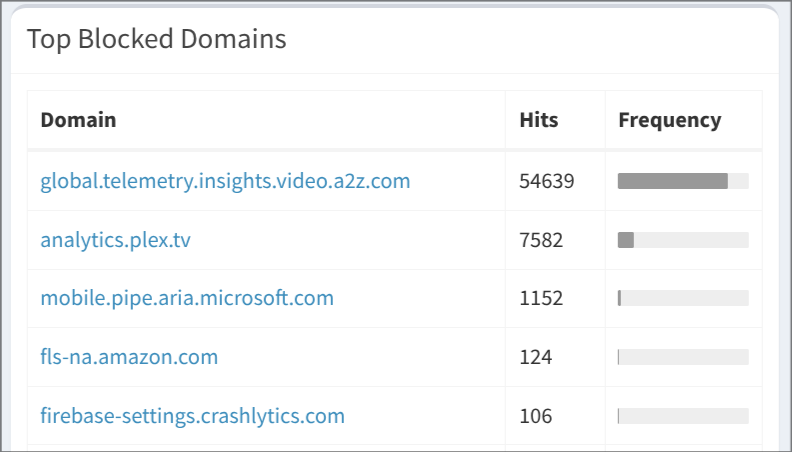Click the Hits column header

click(x=539, y=120)
